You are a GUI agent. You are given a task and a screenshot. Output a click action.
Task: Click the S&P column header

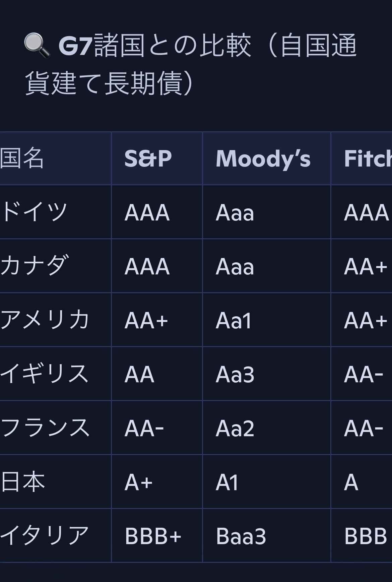point(148,158)
